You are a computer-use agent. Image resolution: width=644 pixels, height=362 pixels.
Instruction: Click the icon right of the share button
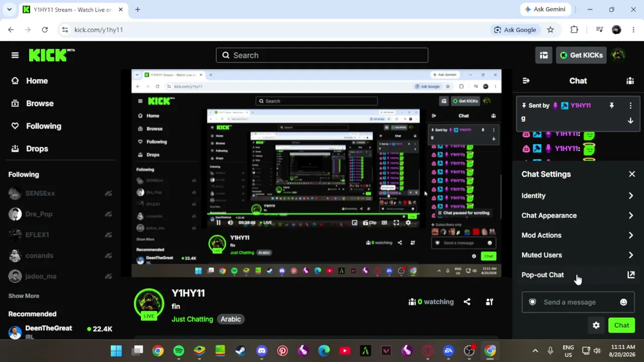click(489, 302)
